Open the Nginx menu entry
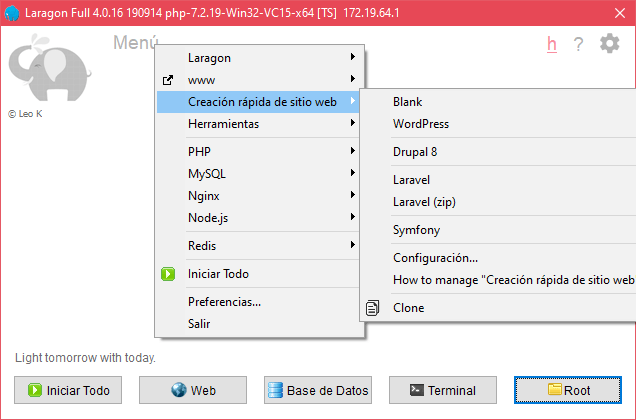 (258, 196)
